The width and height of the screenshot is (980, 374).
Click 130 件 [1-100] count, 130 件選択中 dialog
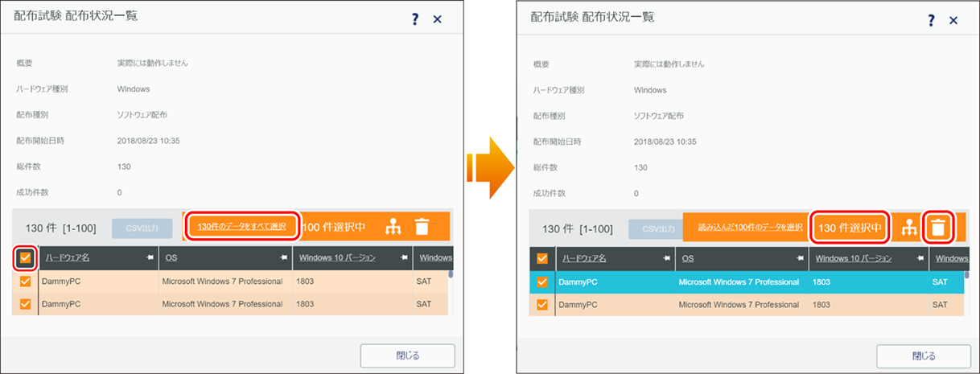(578, 228)
